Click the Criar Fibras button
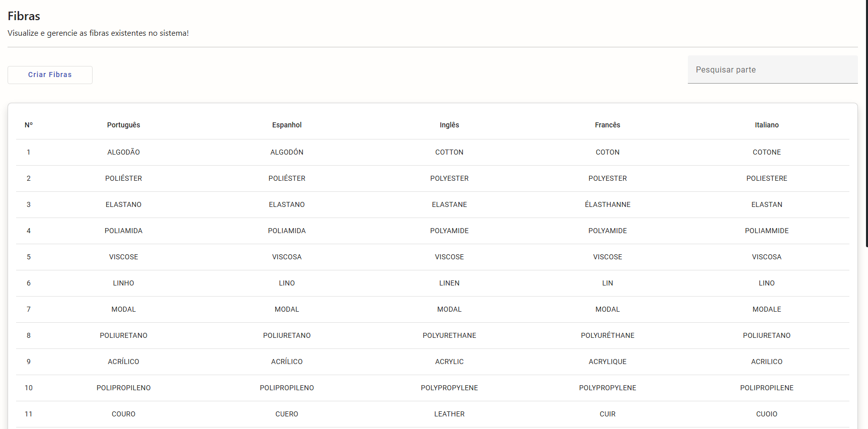The height and width of the screenshot is (429, 868). click(50, 75)
